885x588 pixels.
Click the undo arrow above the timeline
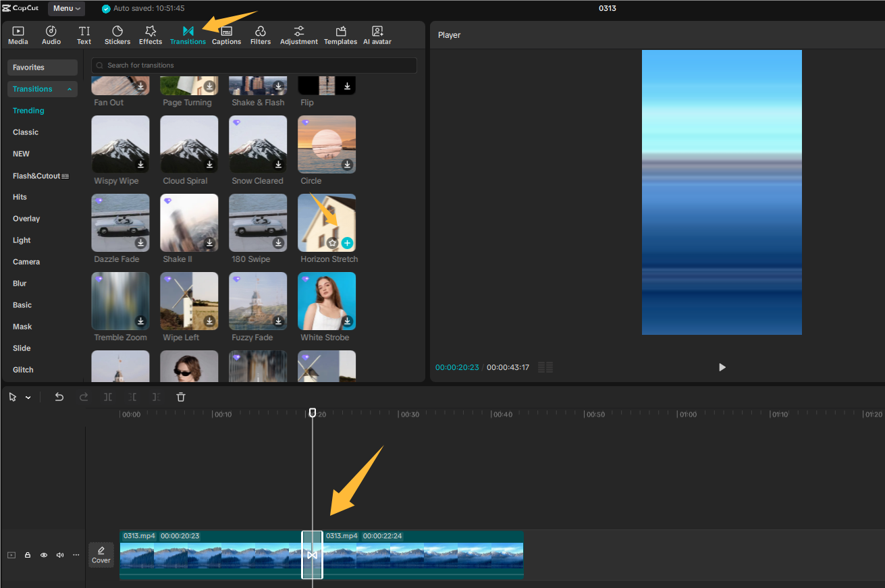point(59,397)
